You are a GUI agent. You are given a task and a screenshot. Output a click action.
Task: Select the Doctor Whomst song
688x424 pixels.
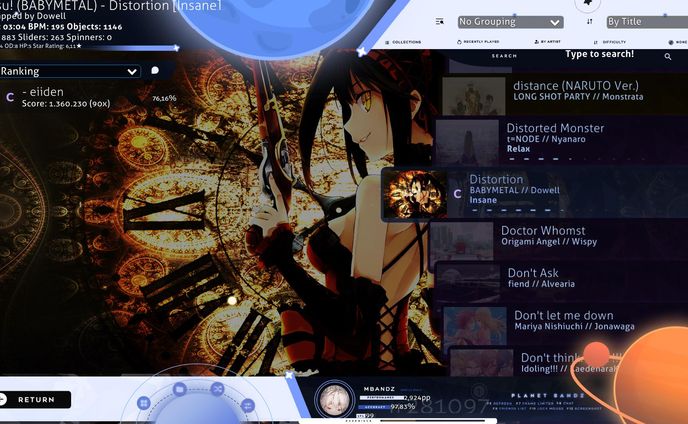click(x=558, y=240)
